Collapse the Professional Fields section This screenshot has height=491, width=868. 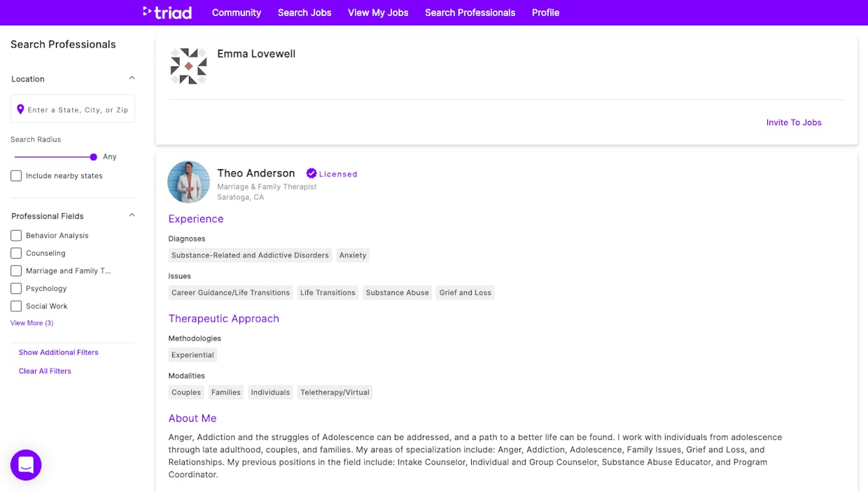pyautogui.click(x=132, y=215)
